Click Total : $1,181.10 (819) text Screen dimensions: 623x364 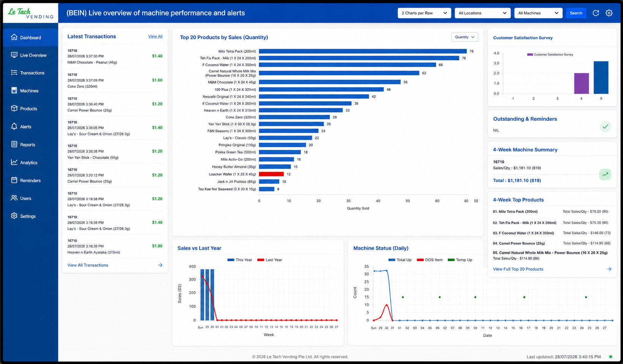pos(517,181)
